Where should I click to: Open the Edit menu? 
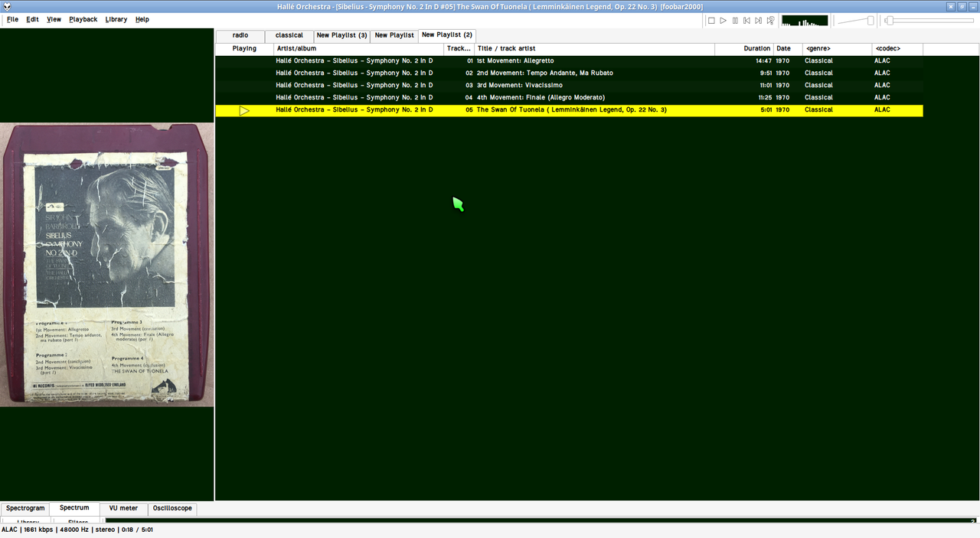coord(32,19)
